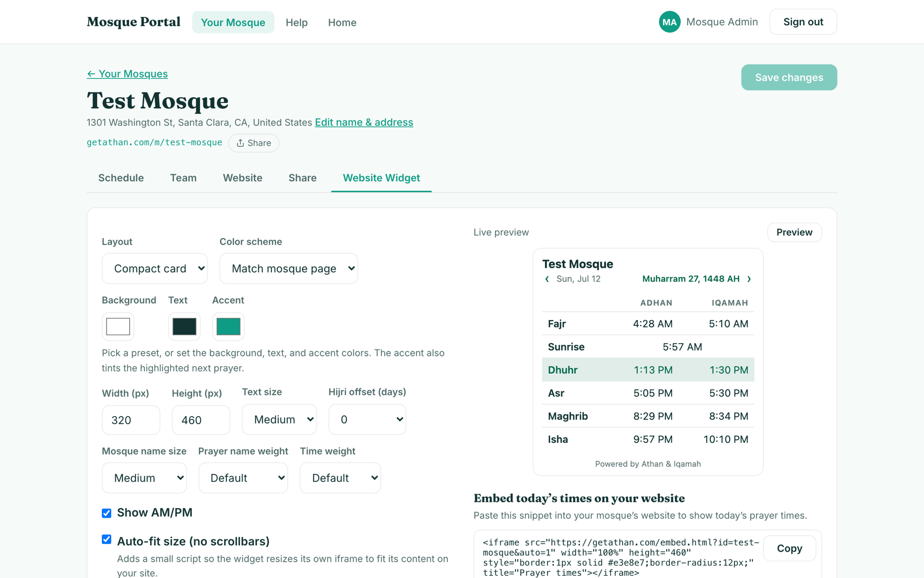Open Help in top navigation

(297, 22)
